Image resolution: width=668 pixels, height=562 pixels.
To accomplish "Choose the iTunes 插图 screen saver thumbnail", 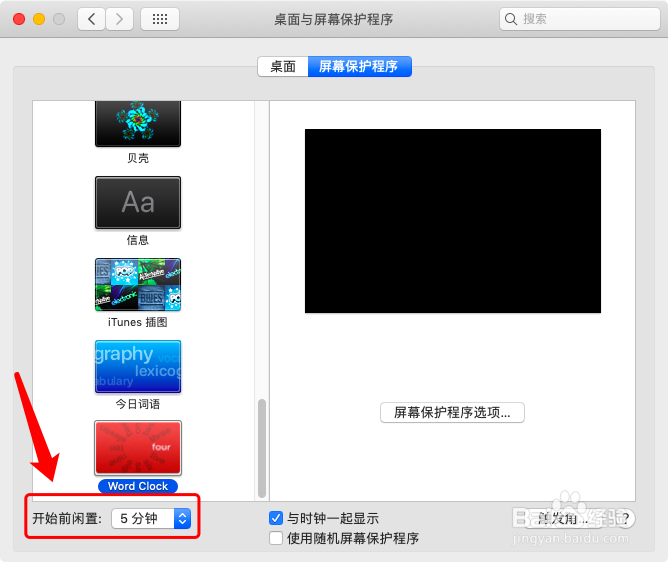I will coord(138,285).
